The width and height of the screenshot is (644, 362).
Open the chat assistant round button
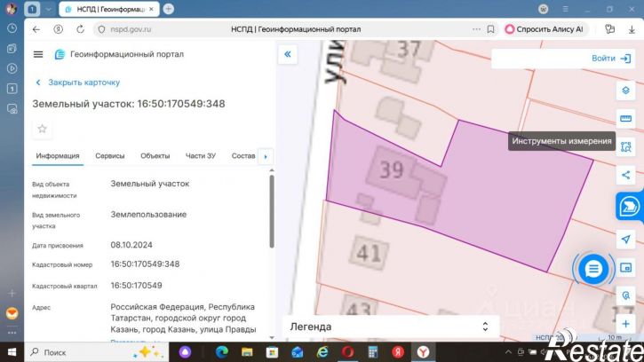click(x=593, y=269)
